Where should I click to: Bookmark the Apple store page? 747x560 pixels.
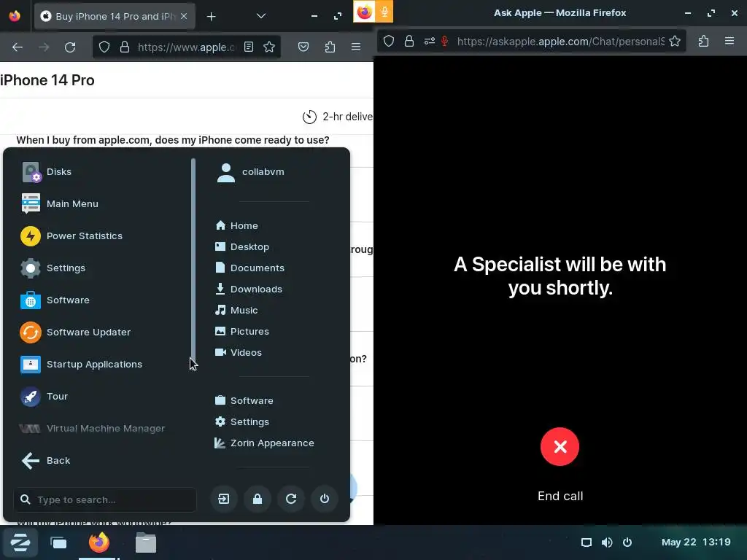coord(269,47)
